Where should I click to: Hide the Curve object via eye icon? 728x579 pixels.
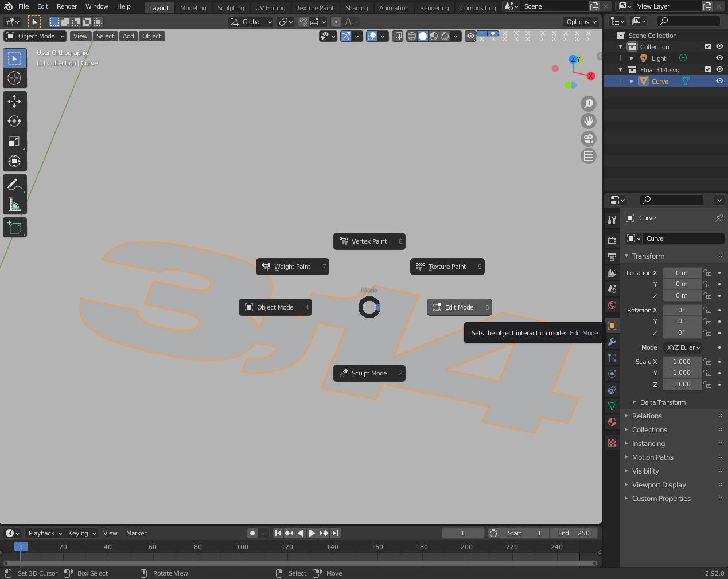(719, 81)
